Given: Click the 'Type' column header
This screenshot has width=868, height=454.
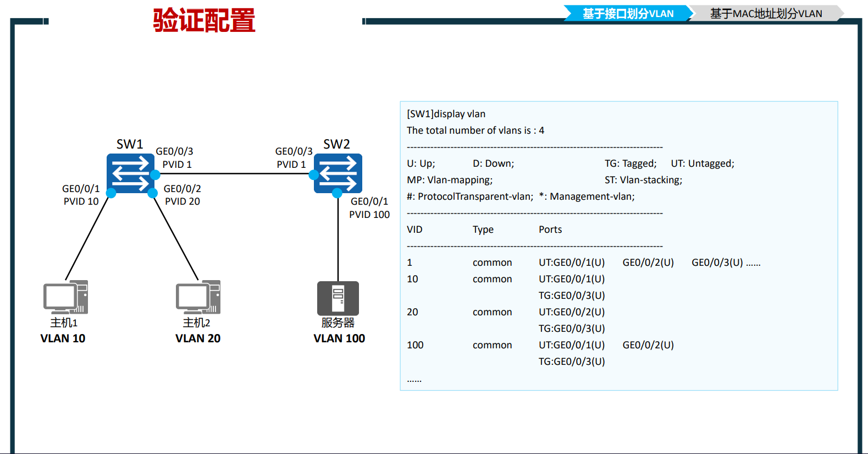Looking at the screenshot, I should [x=483, y=229].
